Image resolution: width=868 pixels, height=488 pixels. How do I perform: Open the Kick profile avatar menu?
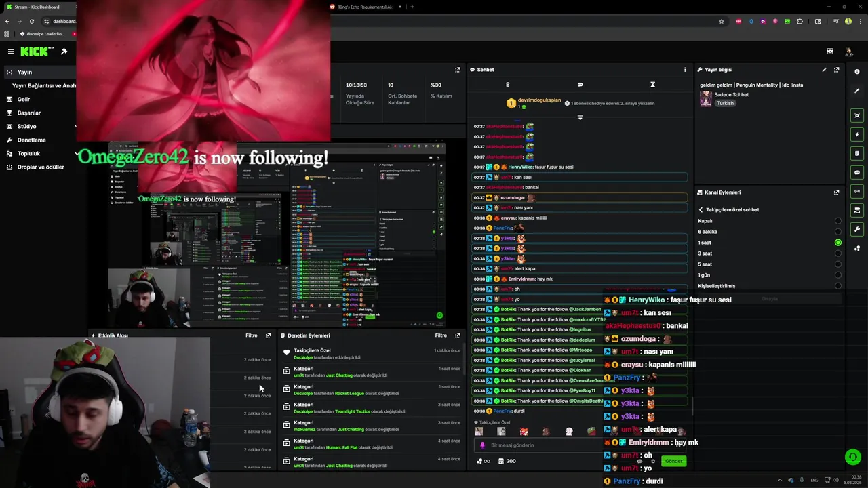(848, 52)
